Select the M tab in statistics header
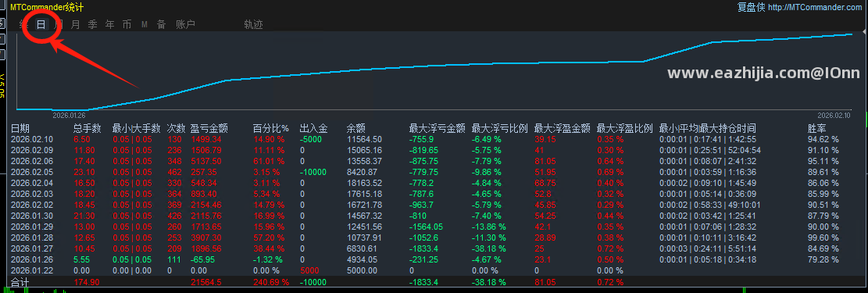Screen dimensions: 868x293 click(x=145, y=24)
